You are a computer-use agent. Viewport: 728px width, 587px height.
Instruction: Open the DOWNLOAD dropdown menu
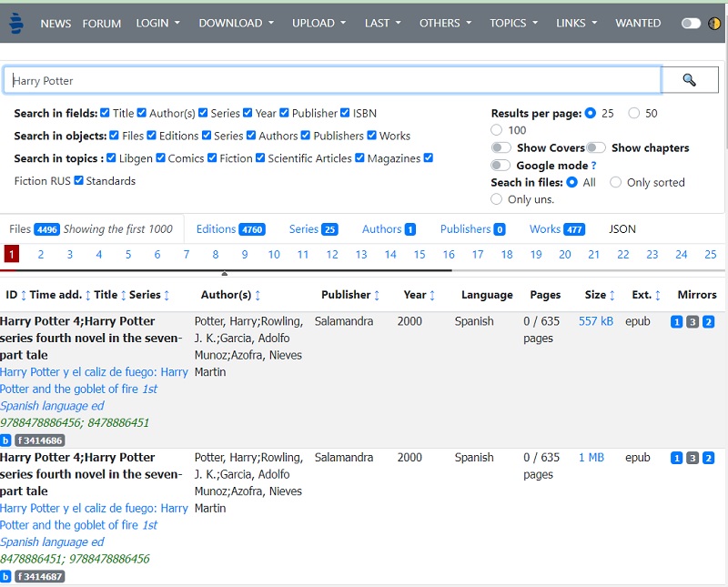click(230, 23)
